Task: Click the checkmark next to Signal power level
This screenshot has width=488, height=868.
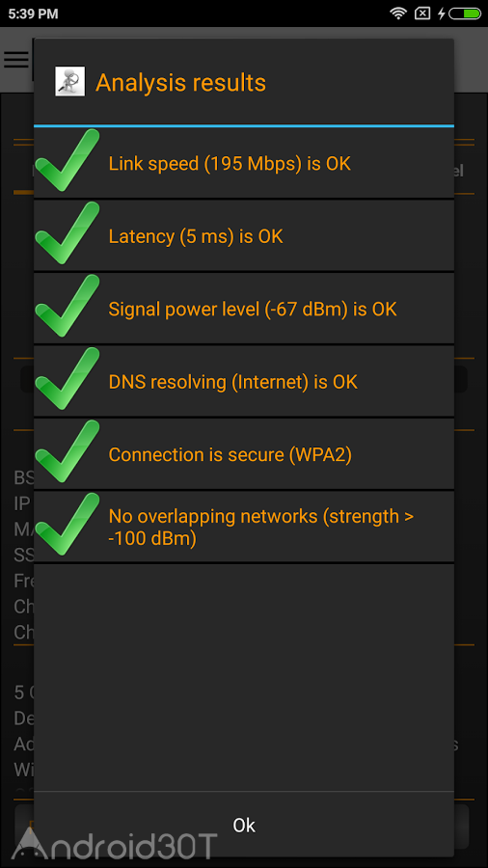Action: point(68,306)
